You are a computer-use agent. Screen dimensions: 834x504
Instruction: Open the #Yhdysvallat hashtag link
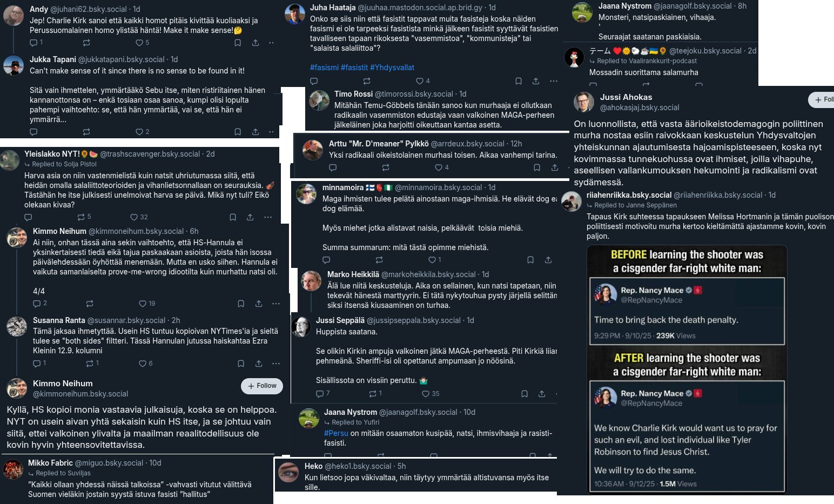pos(392,68)
